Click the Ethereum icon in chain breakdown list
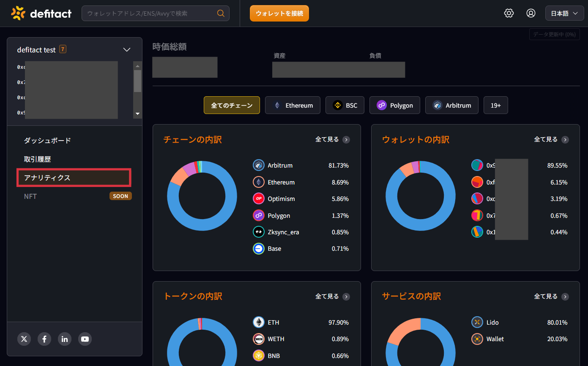Image resolution: width=588 pixels, height=366 pixels. (x=259, y=182)
